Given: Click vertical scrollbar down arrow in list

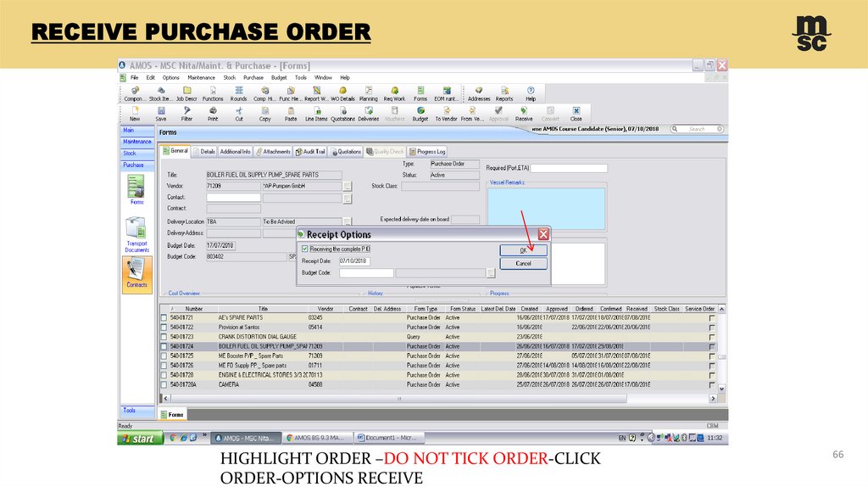Looking at the screenshot, I should click(721, 389).
